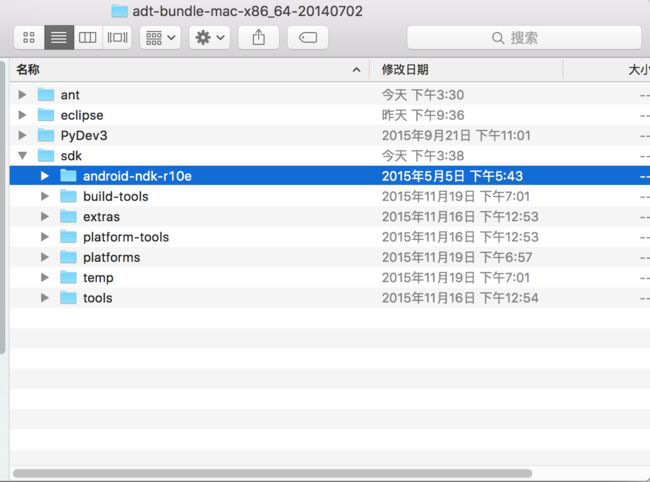Viewport: 650px width, 482px height.
Task: Sort by the 名称 column header
Action: pos(189,70)
